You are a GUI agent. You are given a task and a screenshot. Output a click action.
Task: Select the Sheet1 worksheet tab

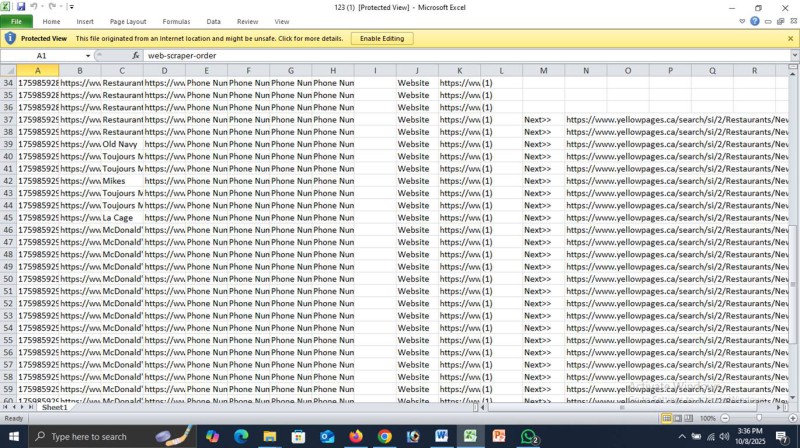coord(54,407)
